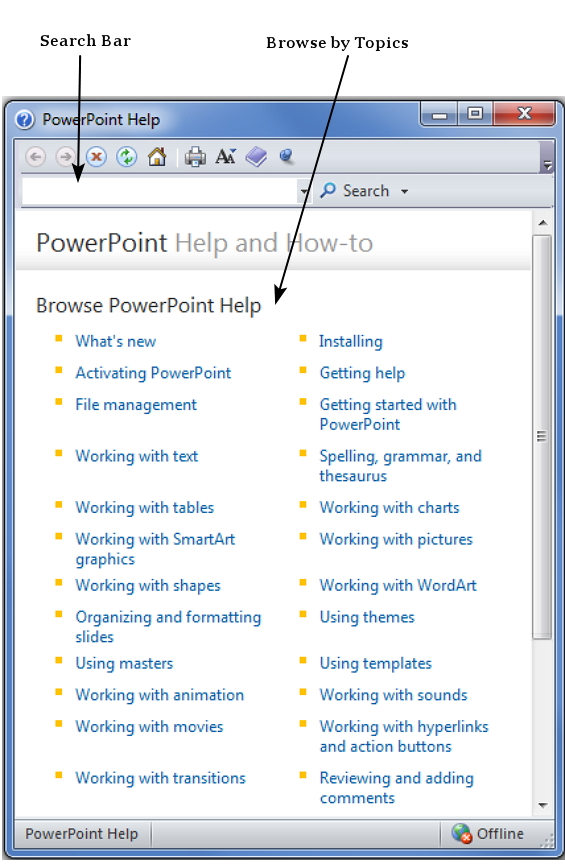Open the Search scope dropdown arrow
This screenshot has height=866, width=565.
pos(405,192)
